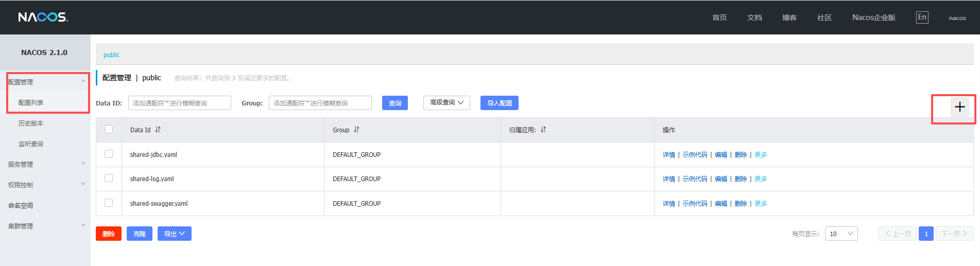The width and height of the screenshot is (980, 266).
Task: Click page number 1 in pagination
Action: pyautogui.click(x=926, y=234)
